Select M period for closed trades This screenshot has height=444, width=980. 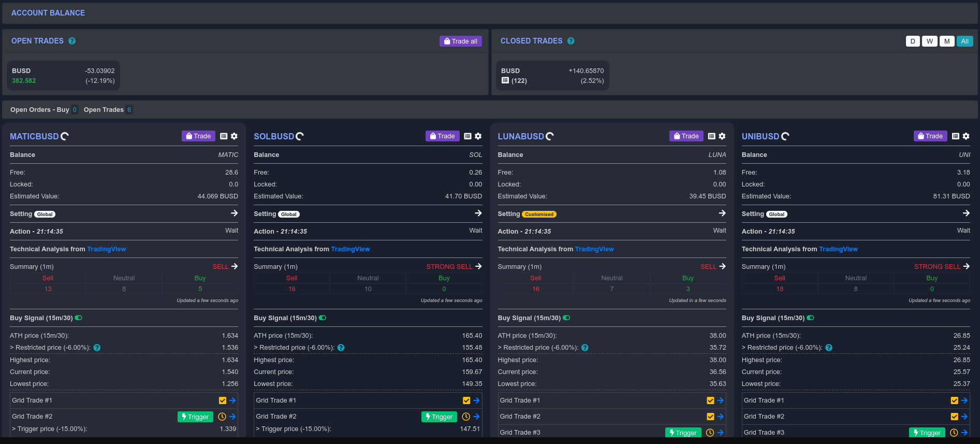coord(947,41)
